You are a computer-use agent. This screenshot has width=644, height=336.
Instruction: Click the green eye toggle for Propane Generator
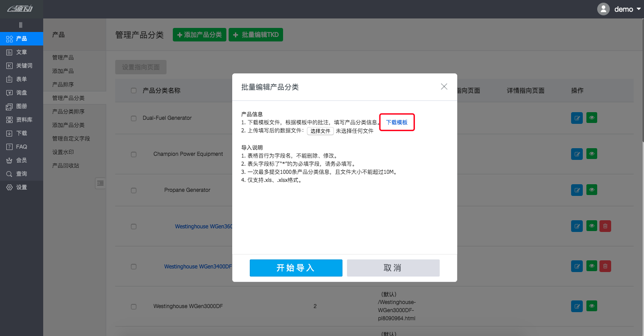pos(591,190)
